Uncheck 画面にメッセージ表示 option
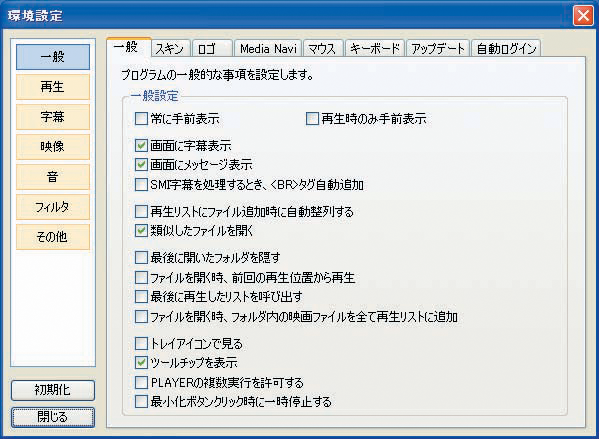Image resolution: width=599 pixels, height=439 pixels. click(141, 165)
